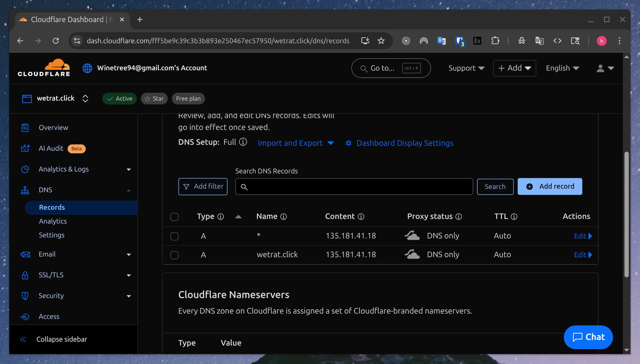Collapse the DNS sidebar section
Image resolution: width=640 pixels, height=364 pixels.
tap(129, 190)
